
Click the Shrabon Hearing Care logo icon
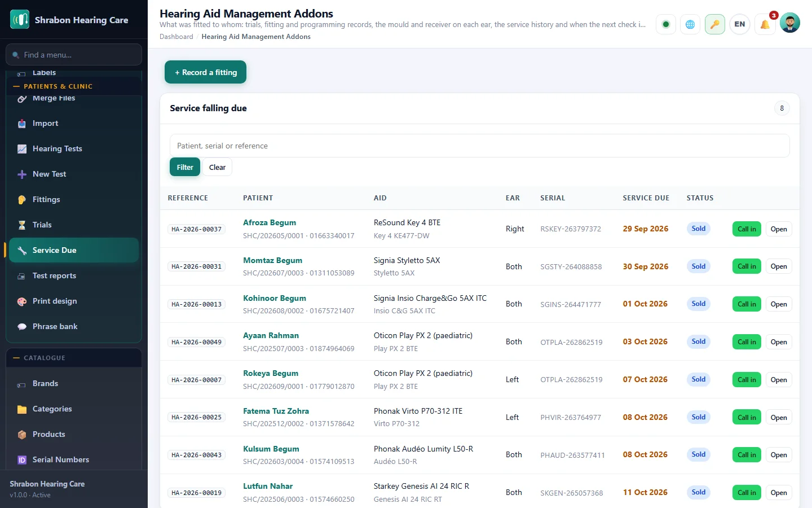(x=20, y=20)
